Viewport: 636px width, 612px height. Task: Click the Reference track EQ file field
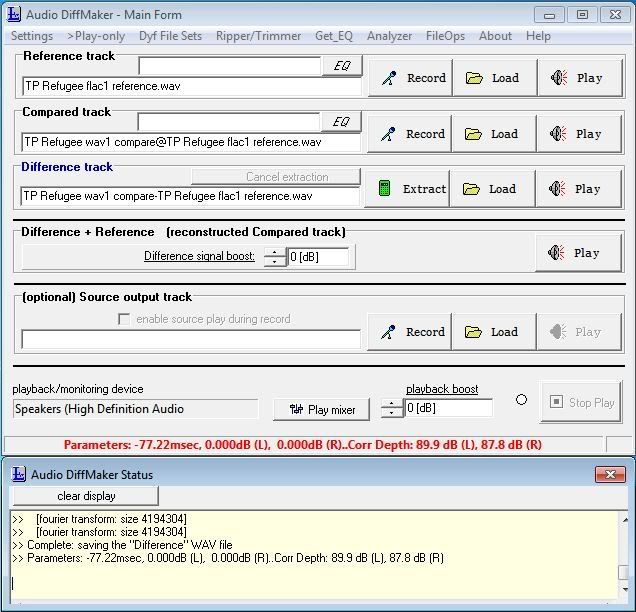pyautogui.click(x=230, y=66)
